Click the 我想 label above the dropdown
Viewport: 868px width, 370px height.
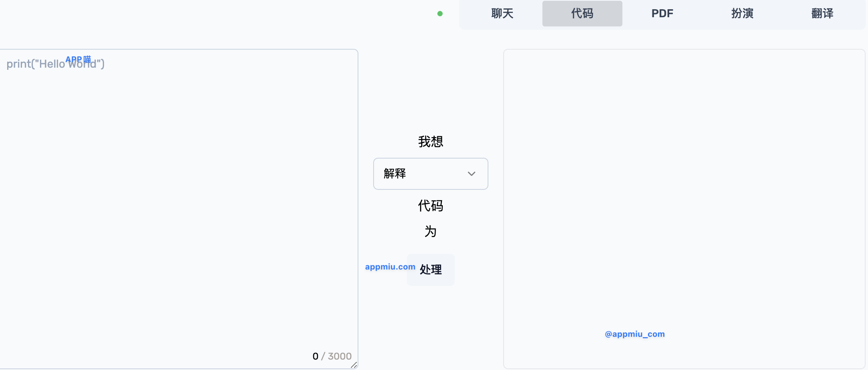point(430,142)
